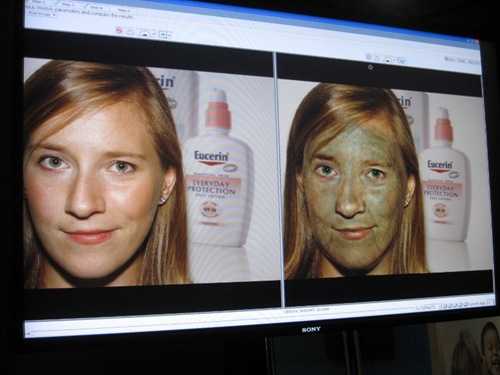
Task: Click the buttons at top right of right panel
Action: point(463,61)
